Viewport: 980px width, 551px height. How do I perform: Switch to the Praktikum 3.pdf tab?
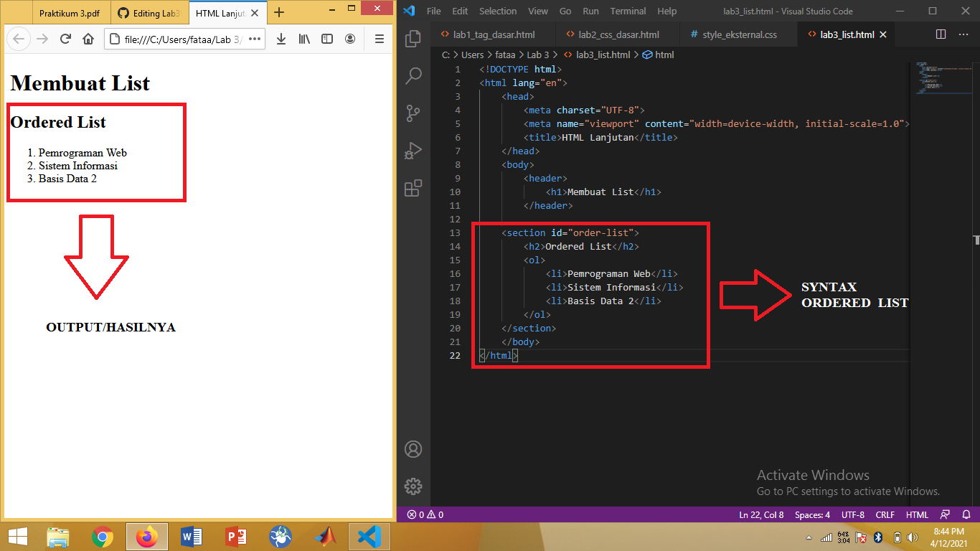pyautogui.click(x=70, y=14)
